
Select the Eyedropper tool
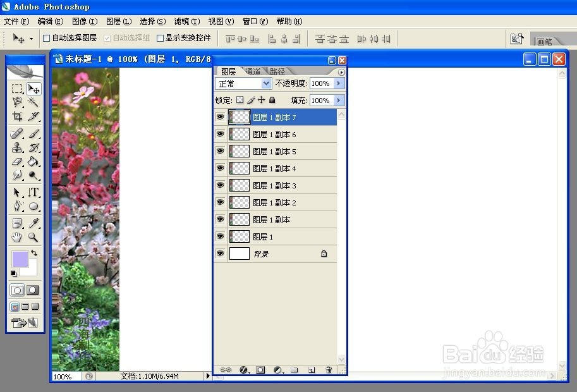pyautogui.click(x=33, y=223)
